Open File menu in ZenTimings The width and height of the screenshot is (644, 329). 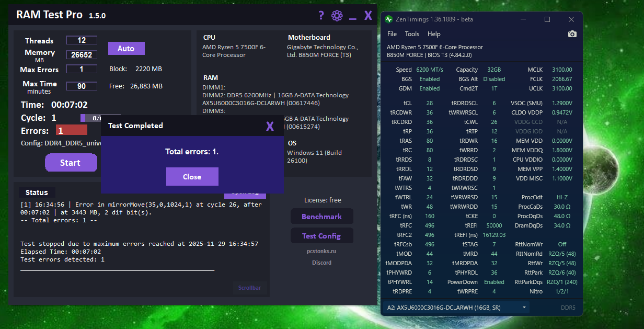(x=392, y=34)
